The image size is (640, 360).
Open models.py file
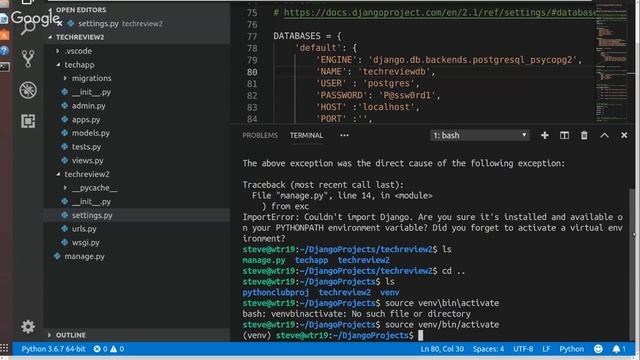(91, 133)
